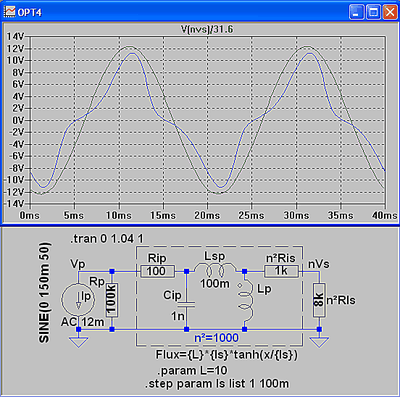Image resolution: width=400 pixels, height=397 pixels.
Task: Click the Flux equation text
Action: (x=227, y=355)
